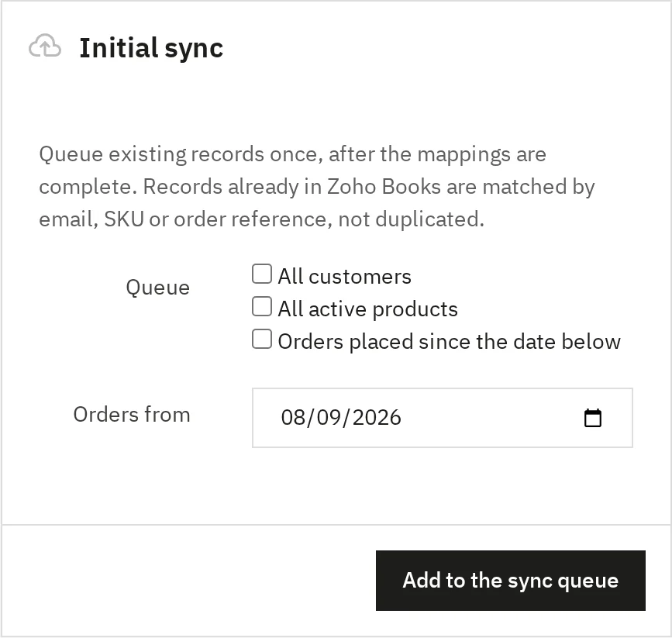This screenshot has height=638, width=672.
Task: Open the calendar picker icon in date field
Action: click(x=593, y=418)
